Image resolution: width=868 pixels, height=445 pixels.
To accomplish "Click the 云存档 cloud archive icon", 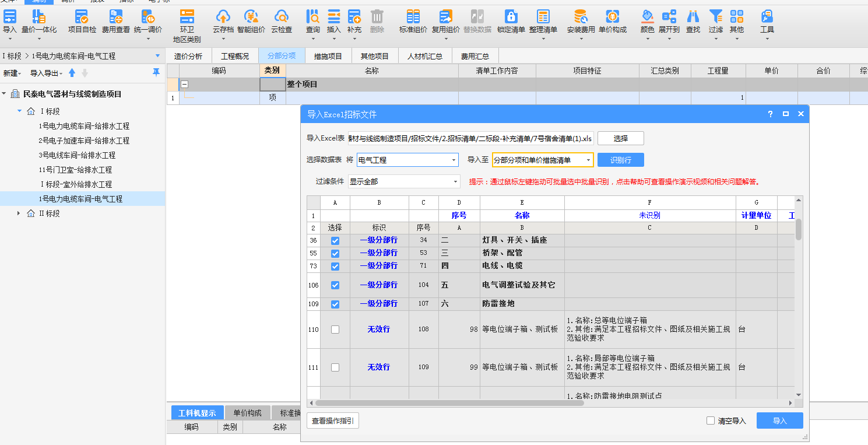I will 223,16.
